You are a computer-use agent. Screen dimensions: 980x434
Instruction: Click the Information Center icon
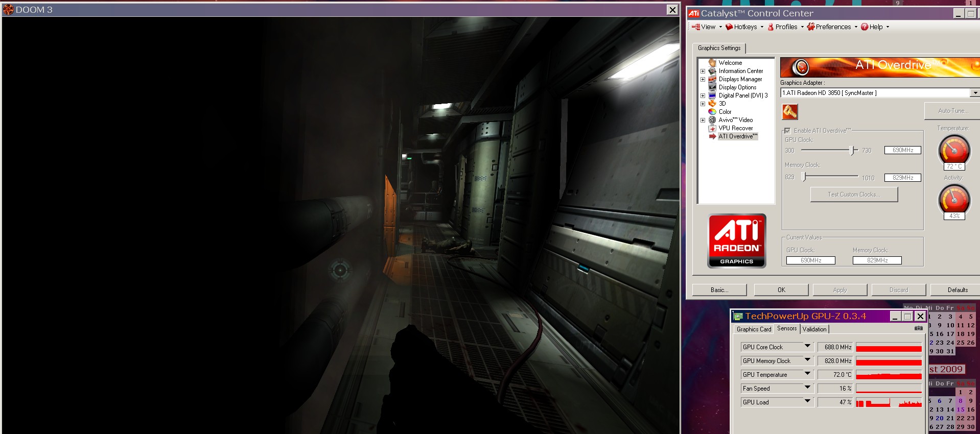pyautogui.click(x=712, y=71)
